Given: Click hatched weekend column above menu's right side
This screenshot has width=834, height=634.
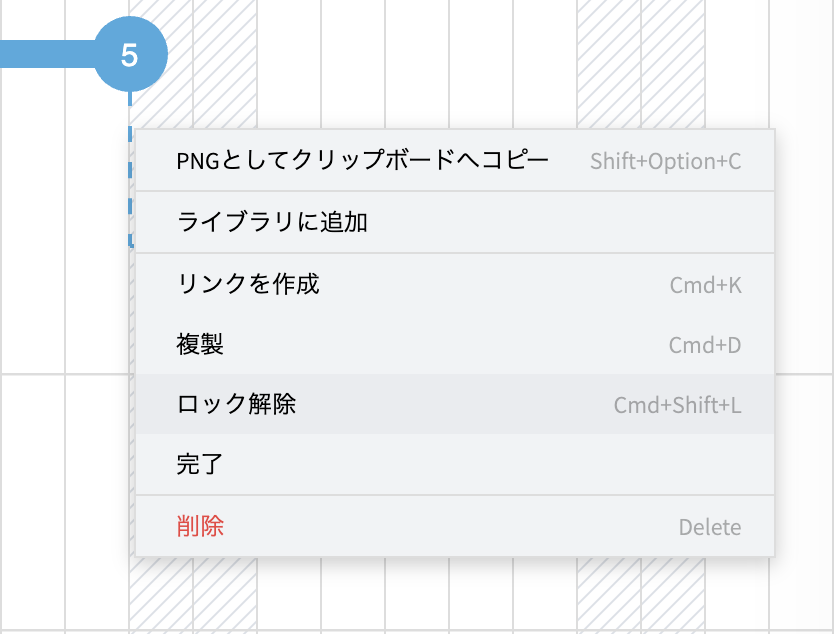Looking at the screenshot, I should point(640,60).
